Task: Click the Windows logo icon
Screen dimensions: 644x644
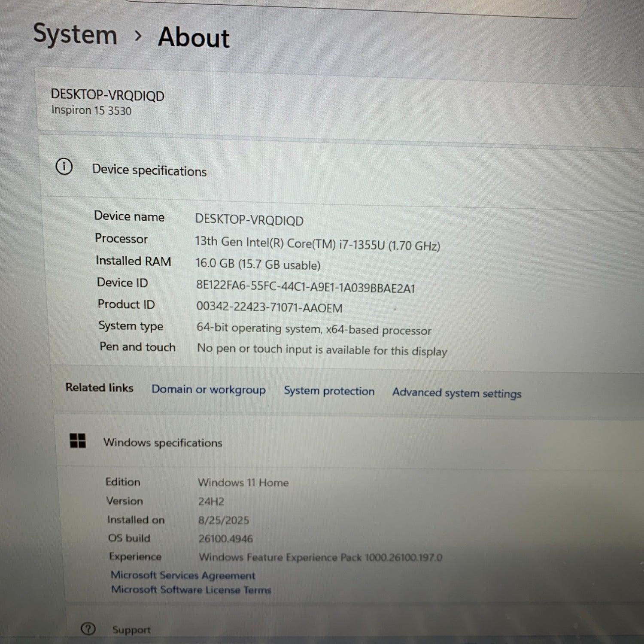Action: click(78, 440)
